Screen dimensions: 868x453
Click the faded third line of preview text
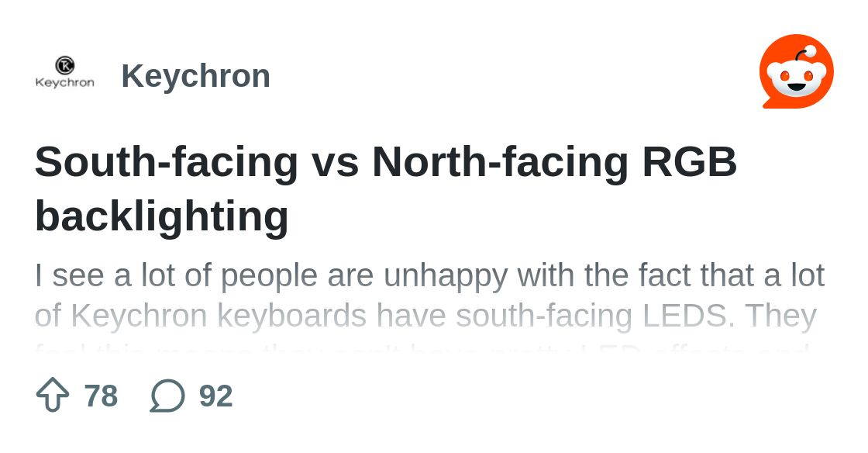coord(423,350)
